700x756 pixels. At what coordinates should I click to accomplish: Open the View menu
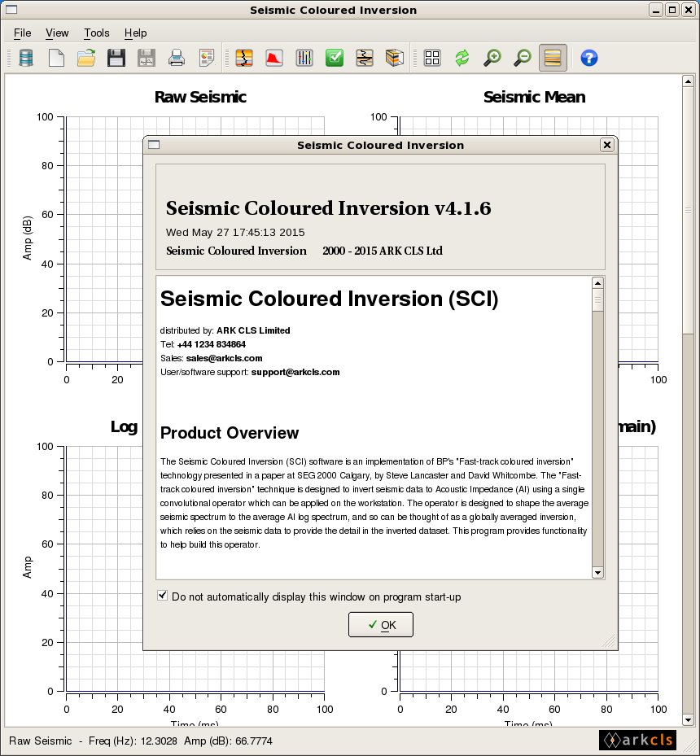click(57, 33)
